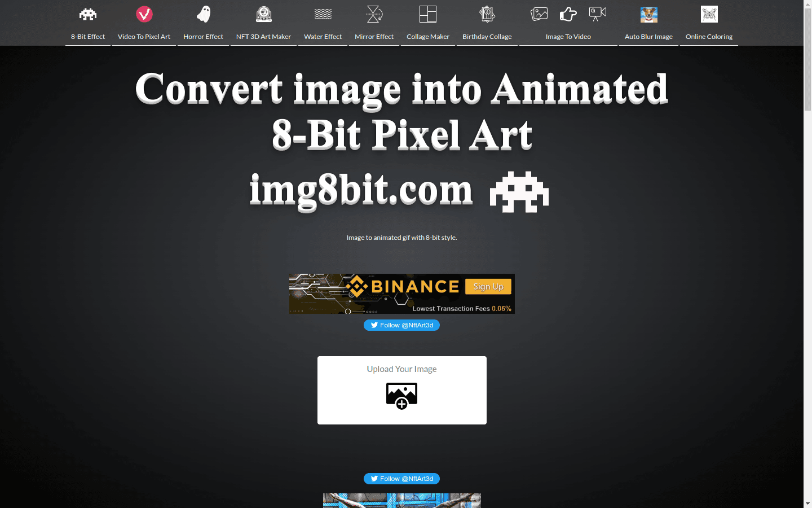Click the Mirror Effect hourglass icon
This screenshot has height=508, width=812.
[374, 14]
